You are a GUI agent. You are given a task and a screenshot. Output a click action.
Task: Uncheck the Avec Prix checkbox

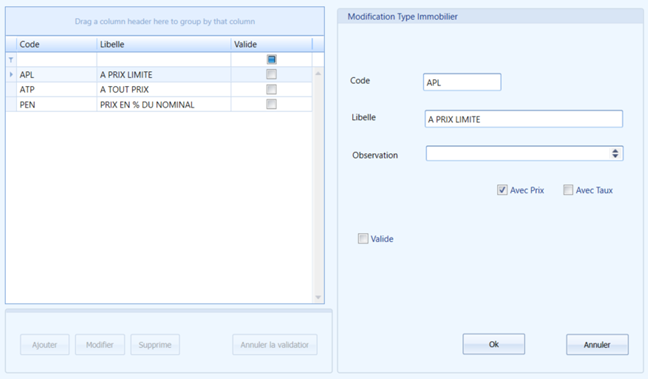click(502, 190)
